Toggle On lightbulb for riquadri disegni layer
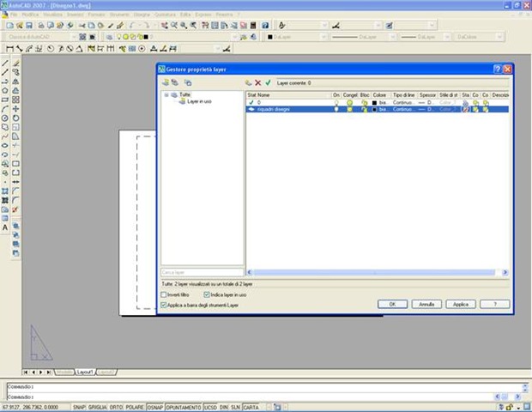The width and height of the screenshot is (532, 412). (x=336, y=109)
